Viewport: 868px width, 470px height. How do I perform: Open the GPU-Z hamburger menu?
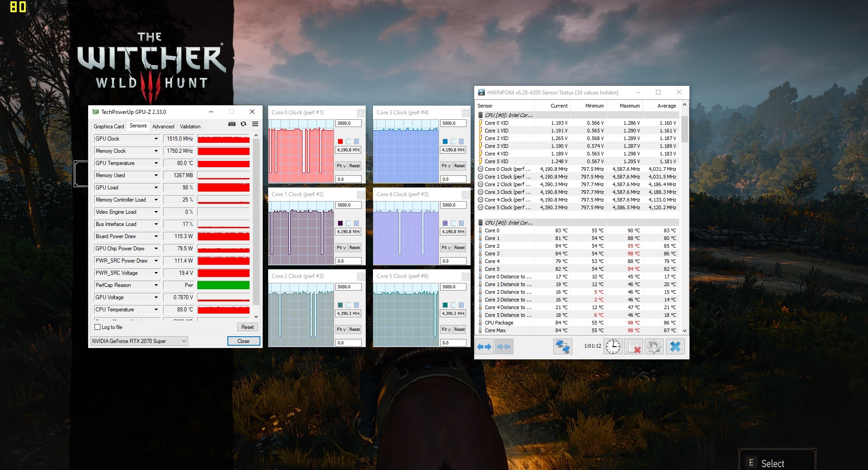(x=255, y=124)
